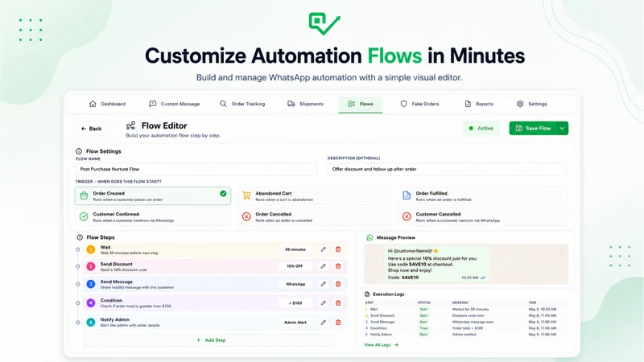Viewport: 644px width, 362px height.
Task: Click the blue step 3 badge
Action: click(x=91, y=284)
